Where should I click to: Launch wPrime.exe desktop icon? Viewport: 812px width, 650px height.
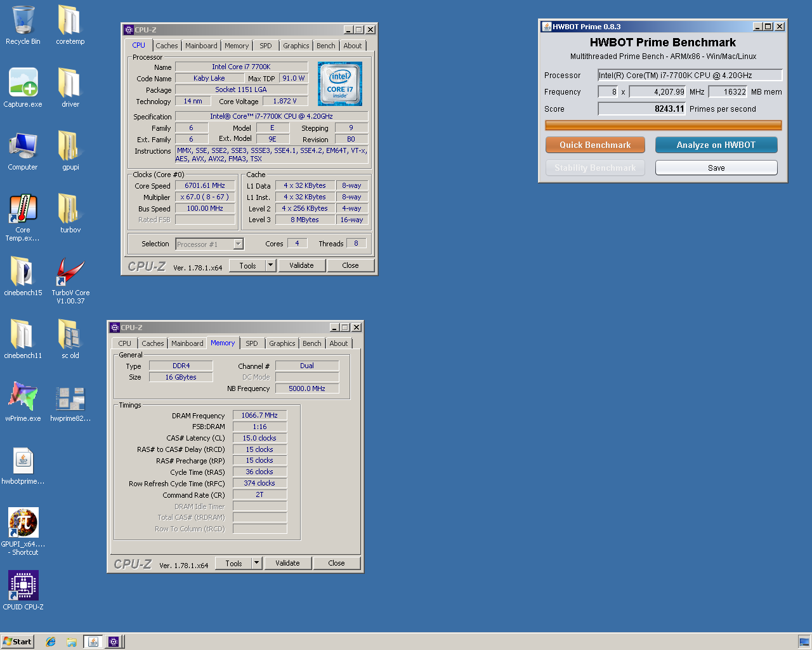[23, 402]
